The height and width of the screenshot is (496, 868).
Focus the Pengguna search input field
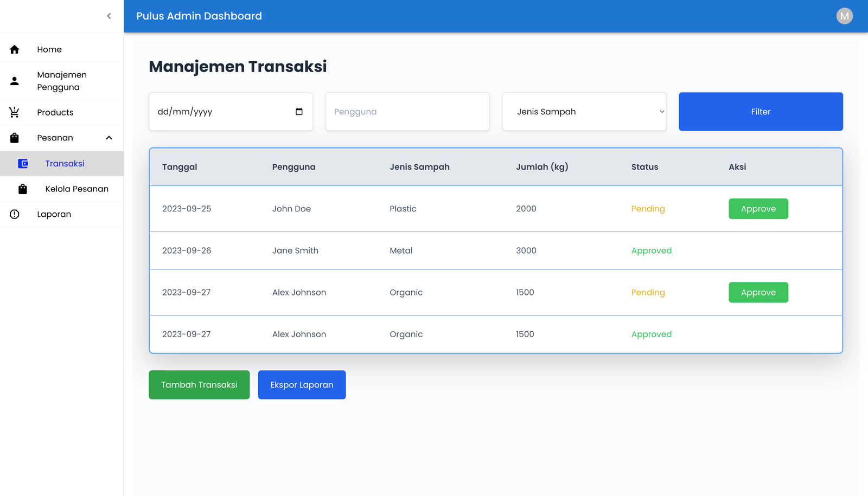click(x=407, y=112)
